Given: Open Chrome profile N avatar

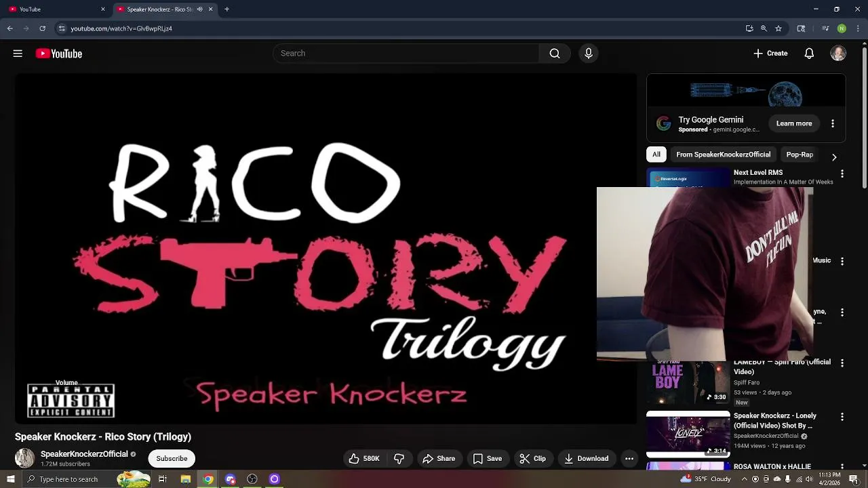Looking at the screenshot, I should click(x=842, y=28).
